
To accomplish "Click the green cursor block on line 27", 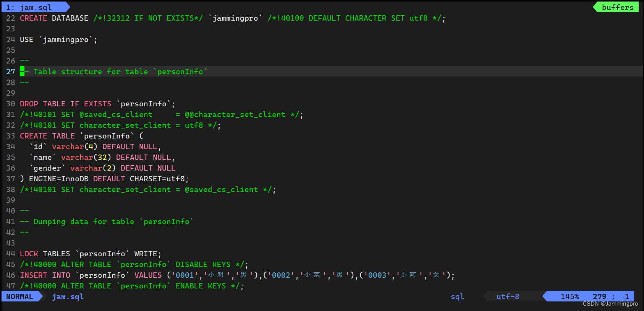I will pos(22,71).
